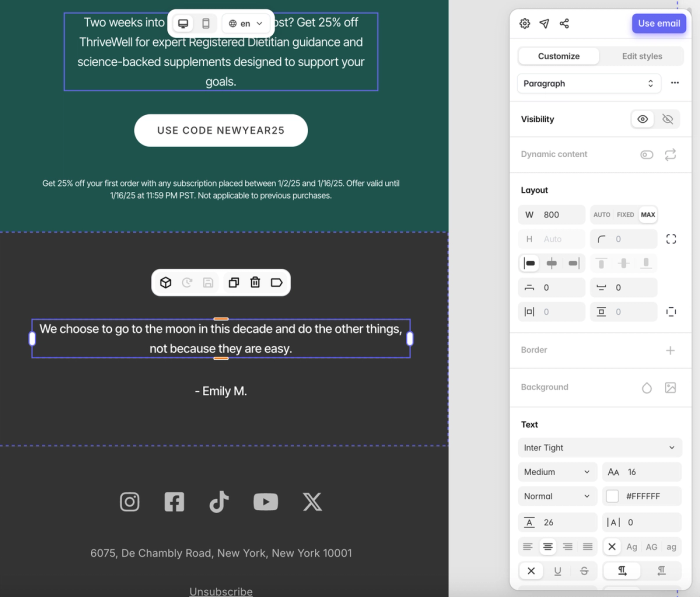Viewport: 700px width, 597px height.
Task: Open the Normal font style dropdown
Action: pos(557,496)
